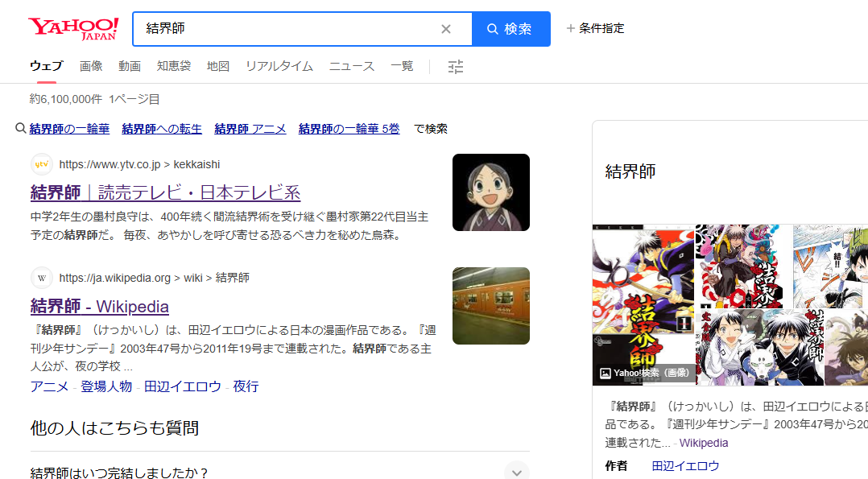Open Yahoo!検索（画像） label on images
This screenshot has height=479, width=868.
pyautogui.click(x=645, y=374)
